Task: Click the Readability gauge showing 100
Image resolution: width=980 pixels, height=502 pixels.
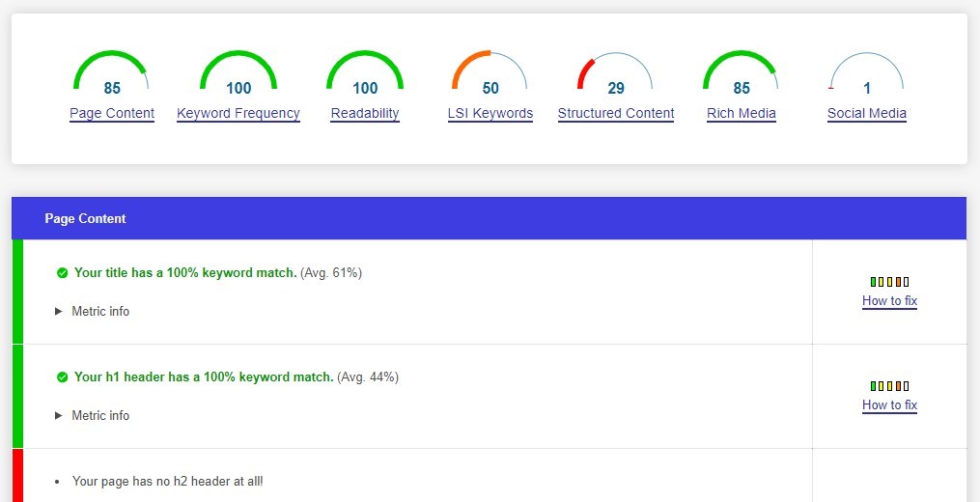Action: [x=365, y=73]
